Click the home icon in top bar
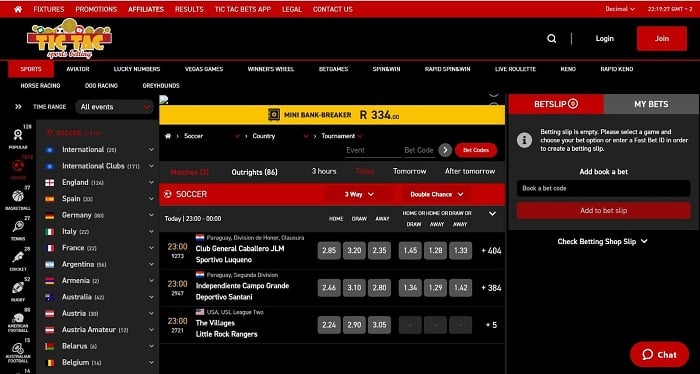This screenshot has height=374, width=700. pyautogui.click(x=18, y=9)
